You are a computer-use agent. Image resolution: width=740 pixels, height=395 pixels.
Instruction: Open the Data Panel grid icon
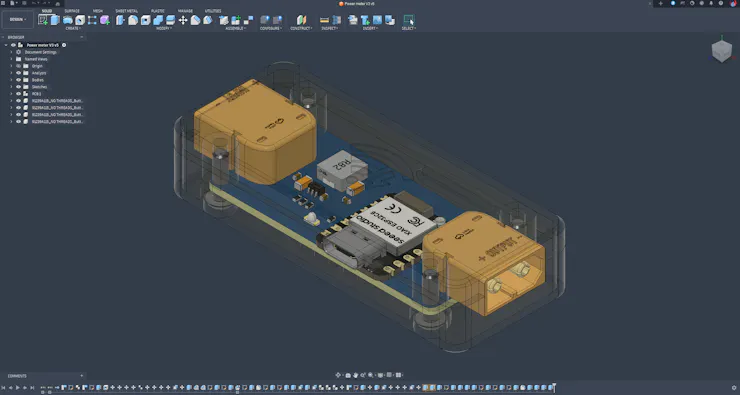pos(4,3)
